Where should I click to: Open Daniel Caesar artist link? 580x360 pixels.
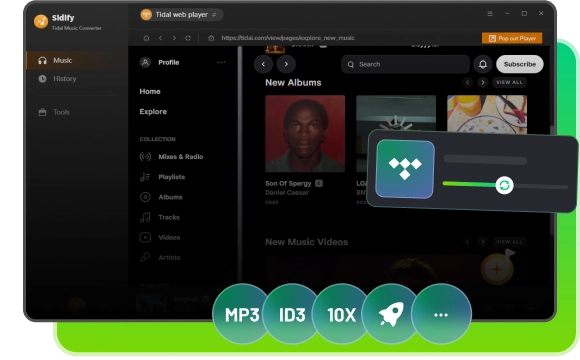pos(287,193)
